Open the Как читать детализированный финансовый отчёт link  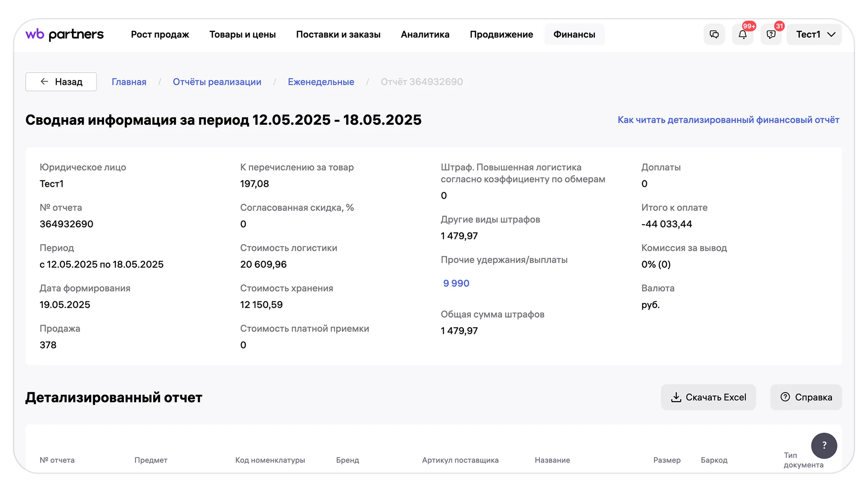tap(728, 120)
